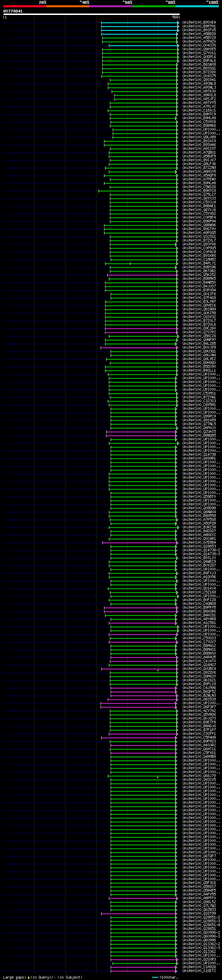The width and height of the screenshot is (222, 980).
Task: Open hit UniRef100_B8BAE1
Action: click(199, 206)
